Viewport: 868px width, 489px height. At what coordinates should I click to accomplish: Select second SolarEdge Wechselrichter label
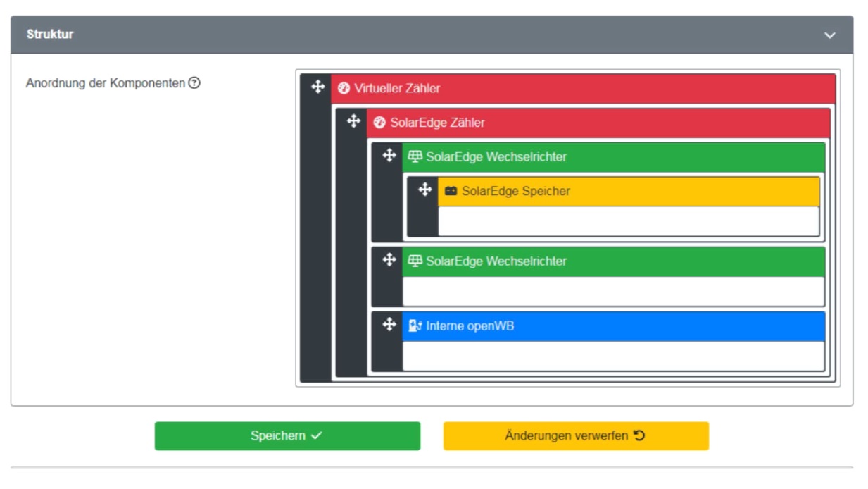click(496, 261)
